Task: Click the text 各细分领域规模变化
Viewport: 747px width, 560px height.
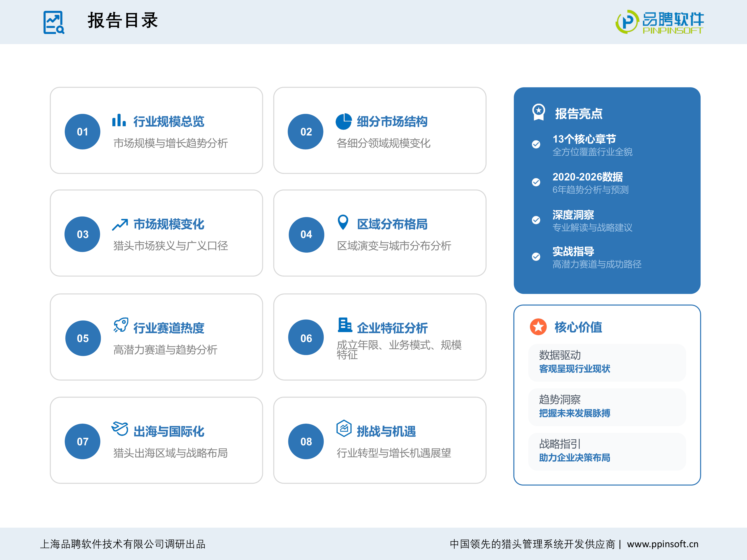Action: 384,143
